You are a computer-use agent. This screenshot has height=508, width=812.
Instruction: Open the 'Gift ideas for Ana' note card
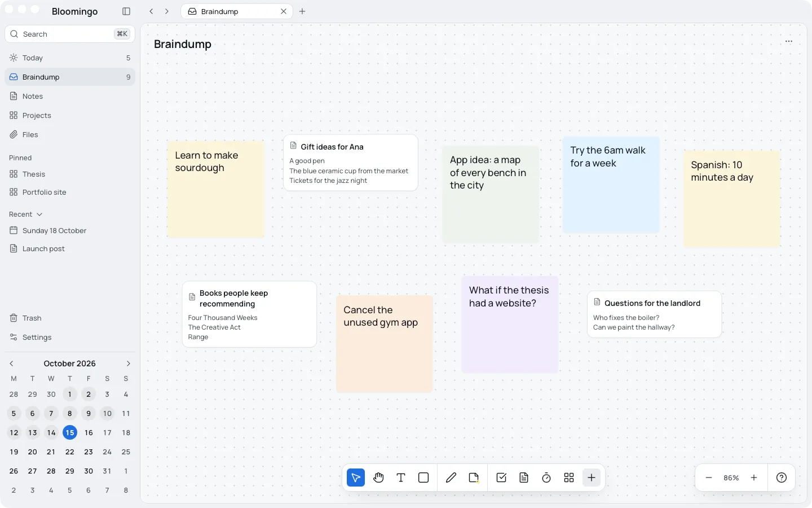[351, 163]
